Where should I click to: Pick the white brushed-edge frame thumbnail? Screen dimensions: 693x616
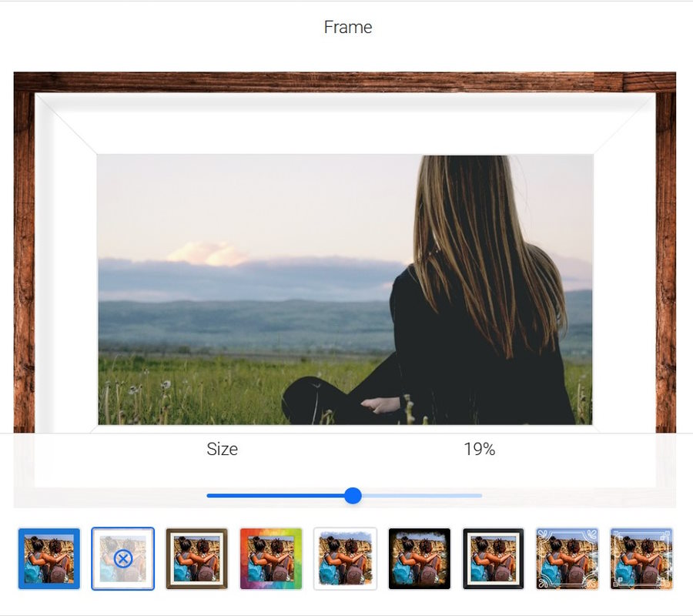(345, 558)
